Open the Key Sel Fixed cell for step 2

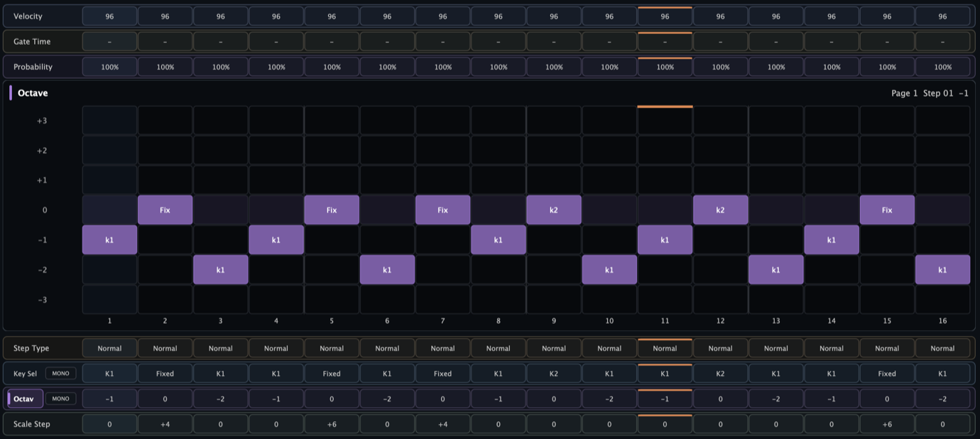point(165,374)
